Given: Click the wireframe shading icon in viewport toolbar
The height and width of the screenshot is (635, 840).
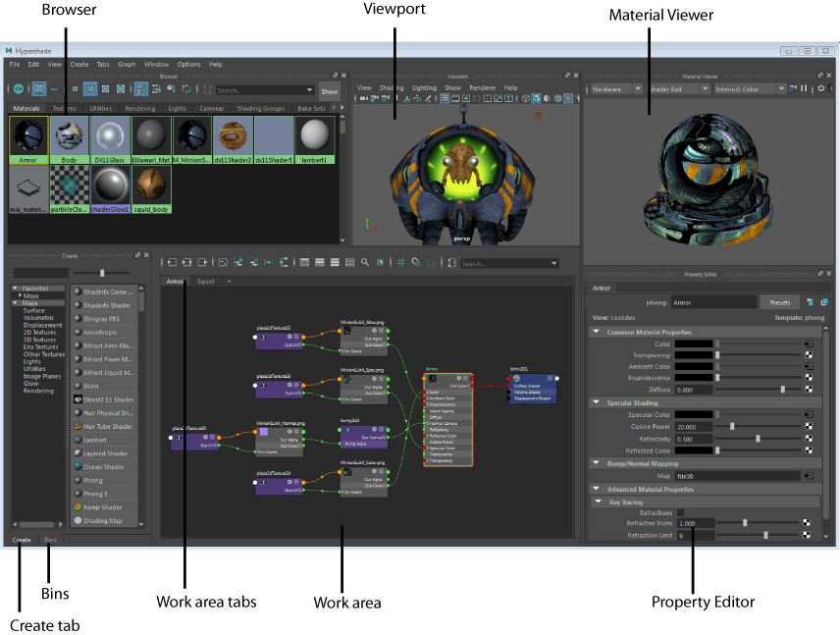Looking at the screenshot, I should click(x=525, y=97).
